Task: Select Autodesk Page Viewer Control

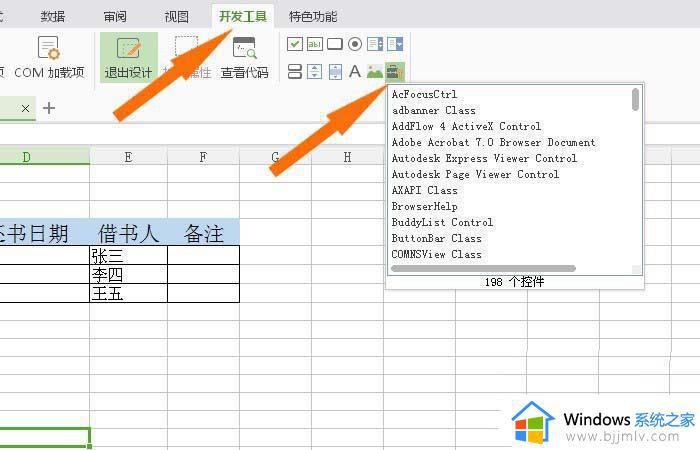Action: 475,175
